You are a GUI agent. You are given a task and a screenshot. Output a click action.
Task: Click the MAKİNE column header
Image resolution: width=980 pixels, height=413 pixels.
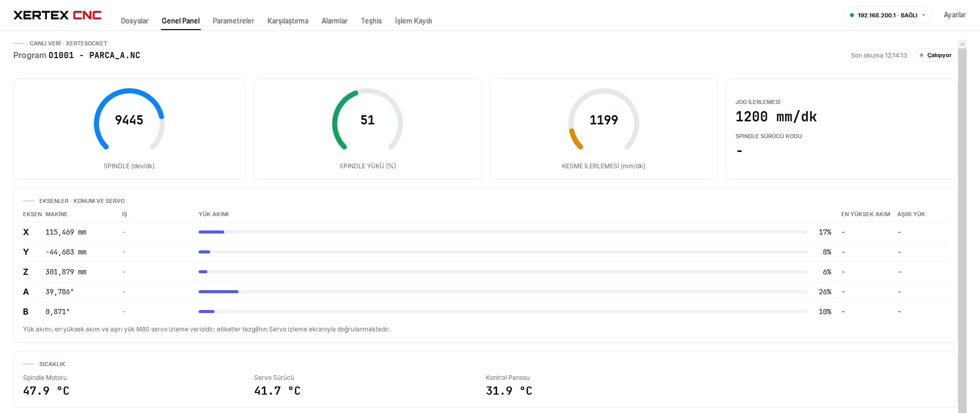coord(57,214)
